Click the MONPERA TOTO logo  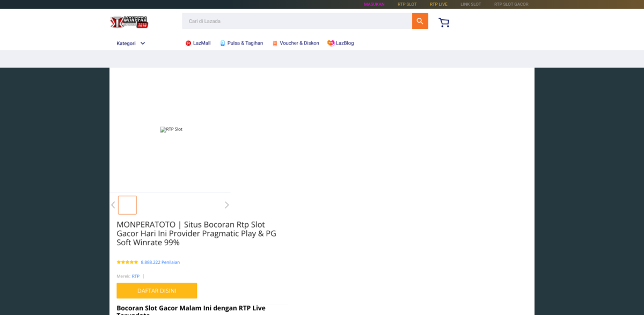coord(129,22)
